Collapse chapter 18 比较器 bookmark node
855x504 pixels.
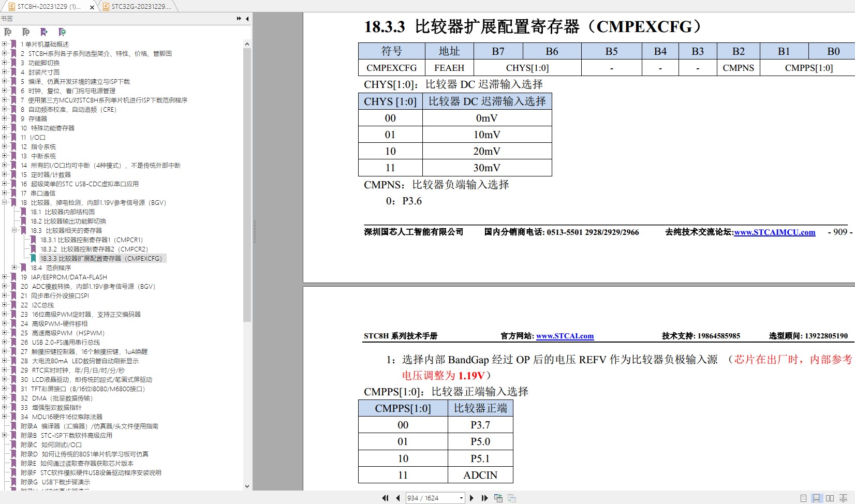(x=4, y=202)
